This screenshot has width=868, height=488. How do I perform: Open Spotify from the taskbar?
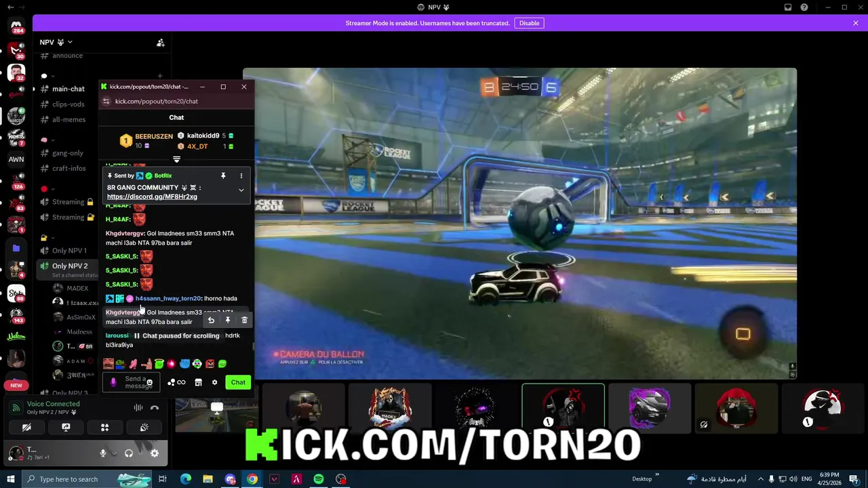coord(319,479)
